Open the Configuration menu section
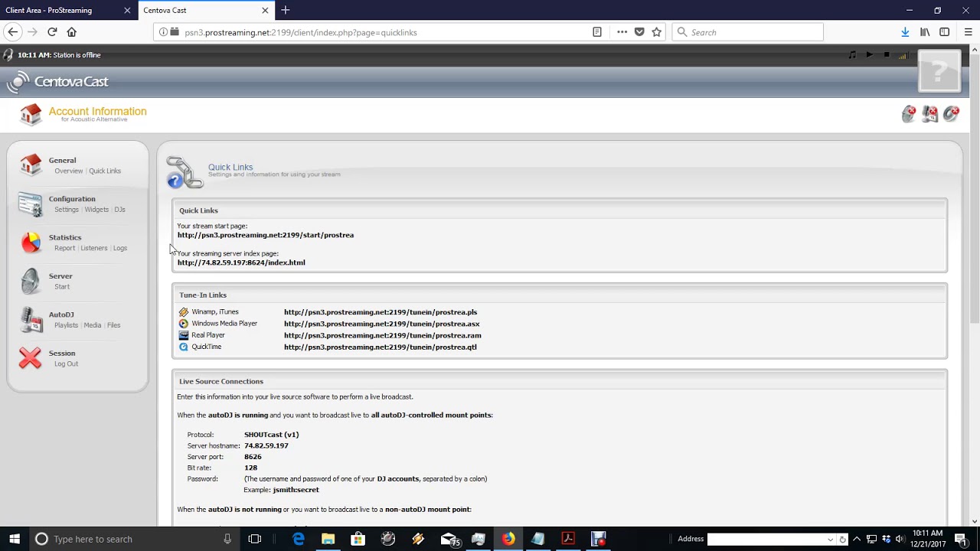Viewport: 980px width, 551px height. pos(72,199)
